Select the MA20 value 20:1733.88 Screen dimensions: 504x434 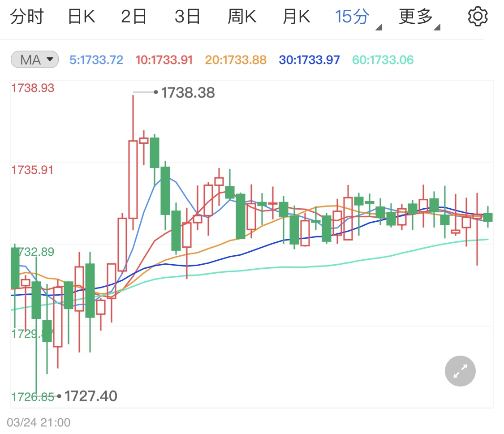pos(236,60)
